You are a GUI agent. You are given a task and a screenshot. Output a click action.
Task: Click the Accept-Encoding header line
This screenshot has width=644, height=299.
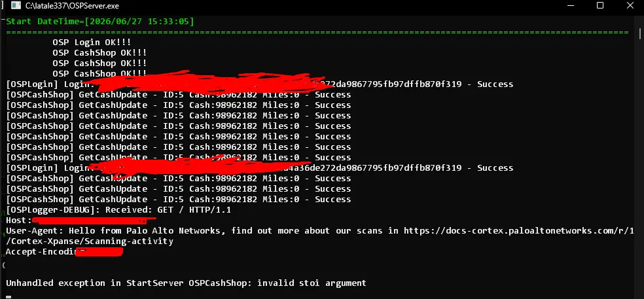click(x=65, y=251)
